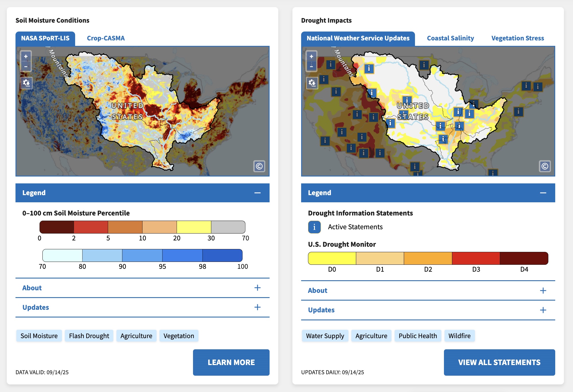Screen dimensions: 573x392
Task: Switch to the Crop-CASMA tab
Action: [x=106, y=38]
